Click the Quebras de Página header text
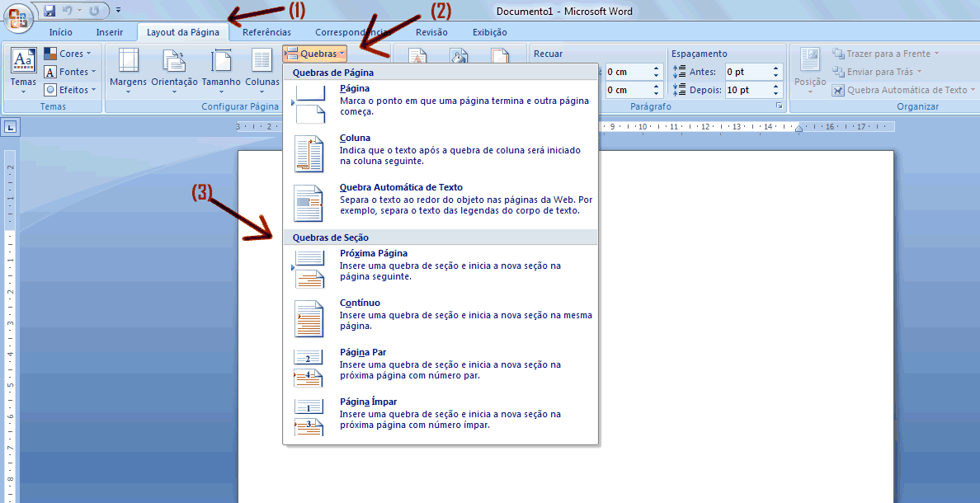Screen dimensions: 980x503 coord(333,73)
